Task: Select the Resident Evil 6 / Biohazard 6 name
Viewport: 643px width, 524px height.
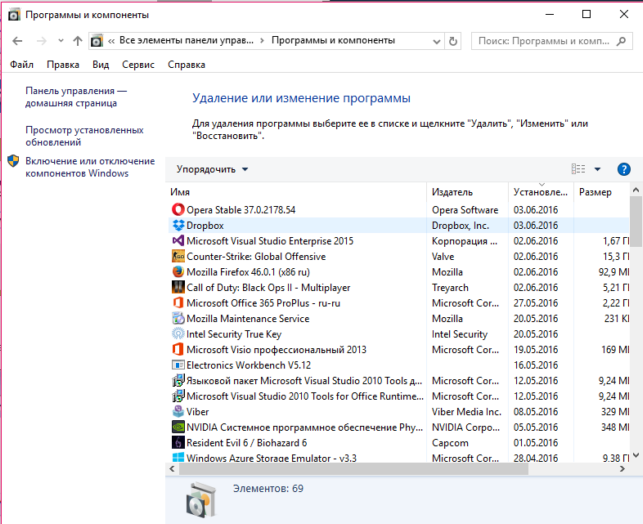Action: pos(246,442)
